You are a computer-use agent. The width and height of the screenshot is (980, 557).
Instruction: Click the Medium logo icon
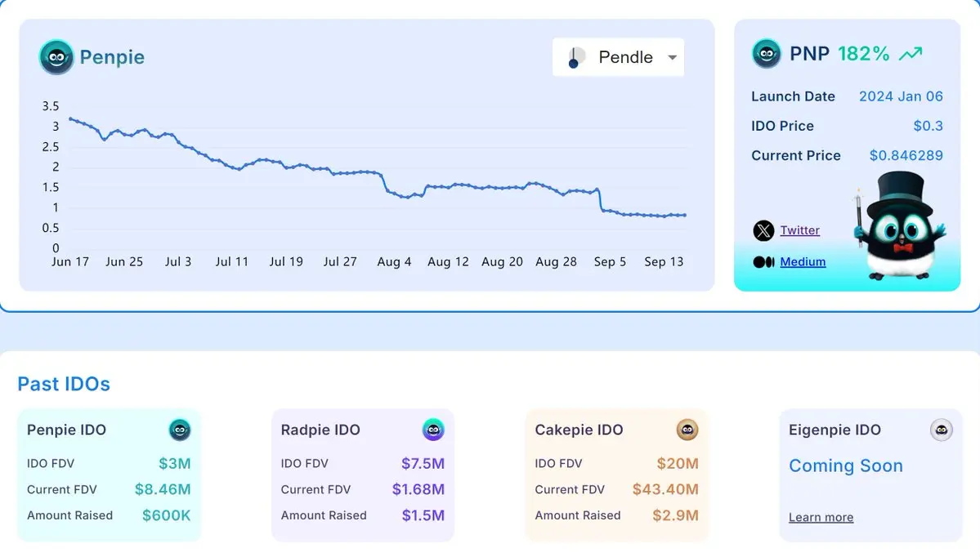coord(763,262)
